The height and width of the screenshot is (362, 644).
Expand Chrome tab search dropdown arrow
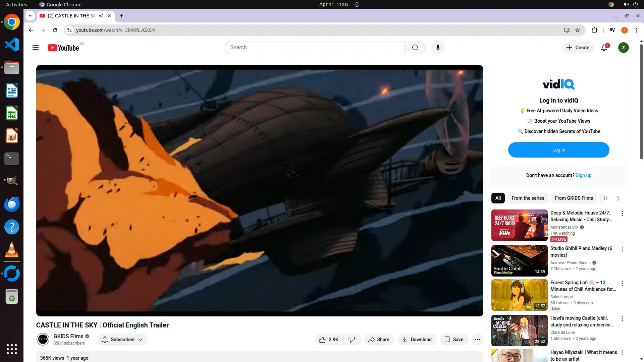coord(30,16)
